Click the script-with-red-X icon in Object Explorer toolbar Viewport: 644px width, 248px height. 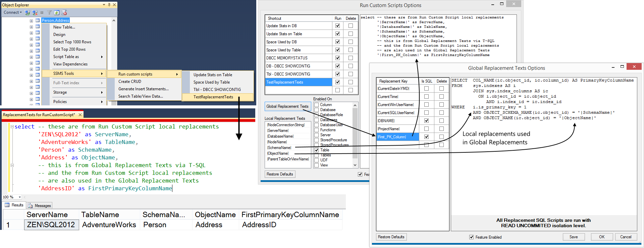64,12
